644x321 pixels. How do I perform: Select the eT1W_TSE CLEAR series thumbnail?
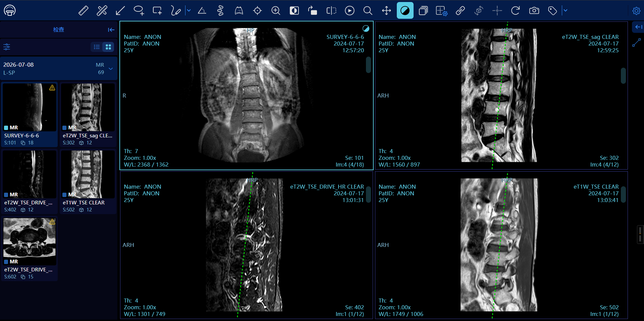click(x=88, y=181)
